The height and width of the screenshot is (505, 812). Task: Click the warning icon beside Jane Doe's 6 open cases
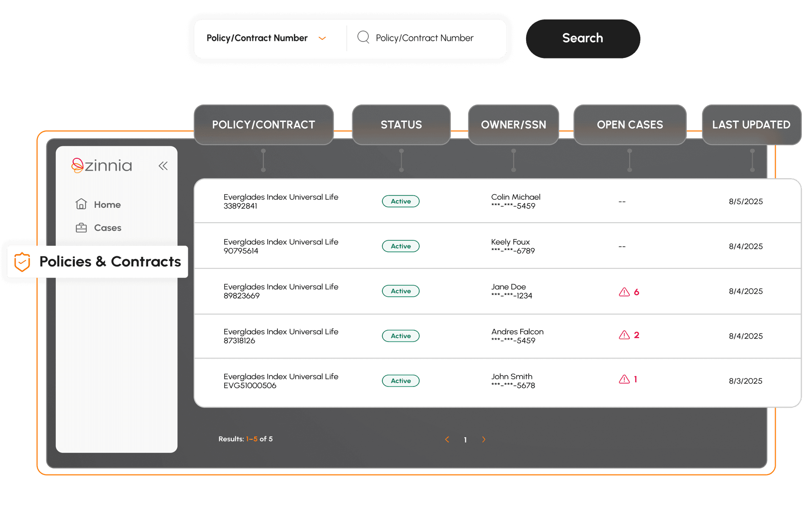623,292
